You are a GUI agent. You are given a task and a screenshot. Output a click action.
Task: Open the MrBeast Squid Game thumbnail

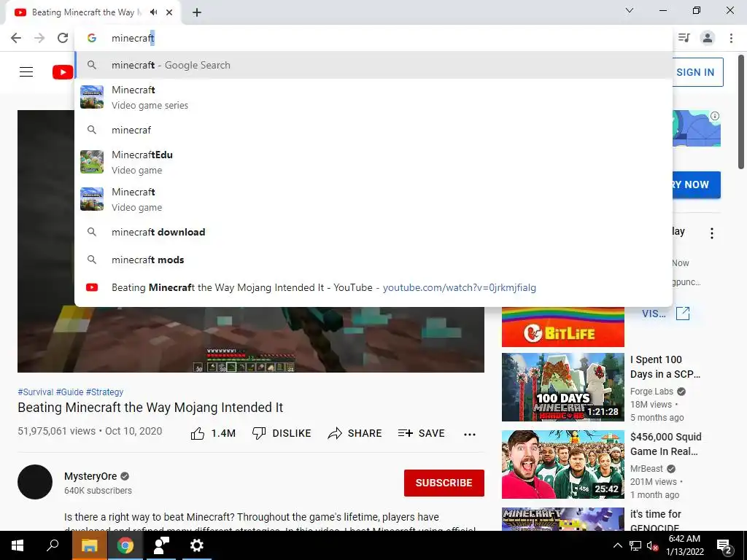[562, 464]
